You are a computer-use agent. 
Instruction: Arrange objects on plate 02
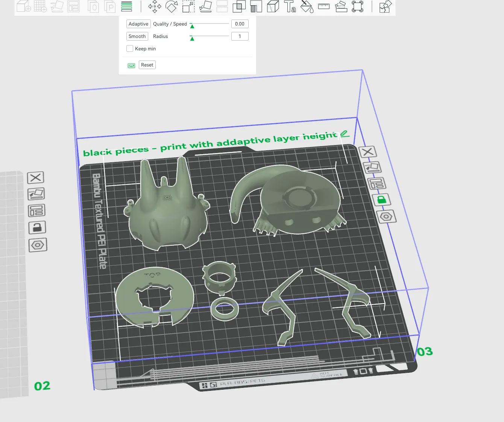36,210
